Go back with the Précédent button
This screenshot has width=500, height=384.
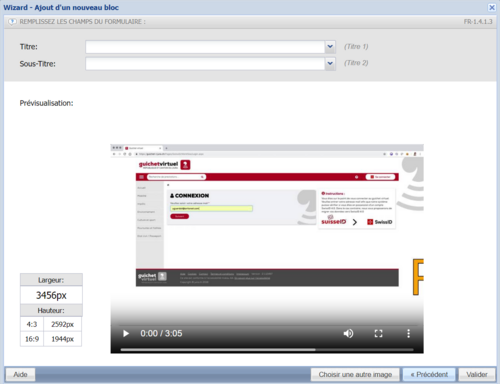pyautogui.click(x=429, y=374)
